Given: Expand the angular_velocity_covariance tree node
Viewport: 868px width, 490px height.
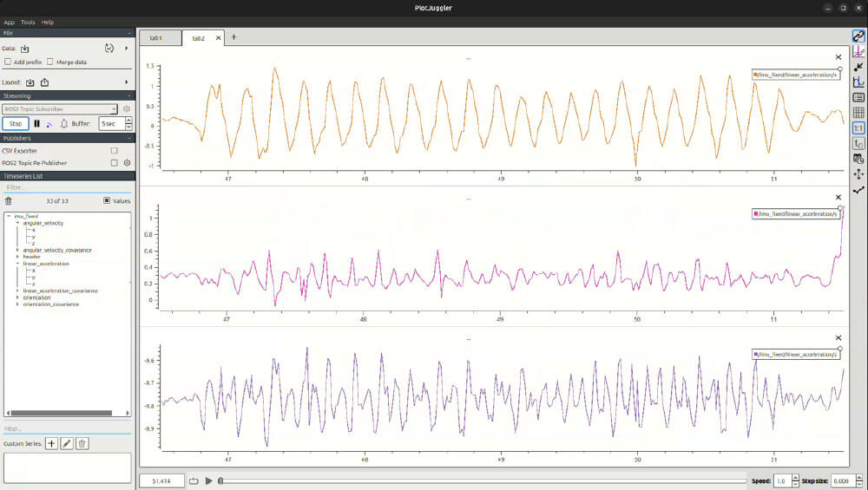Looking at the screenshot, I should click(x=17, y=250).
